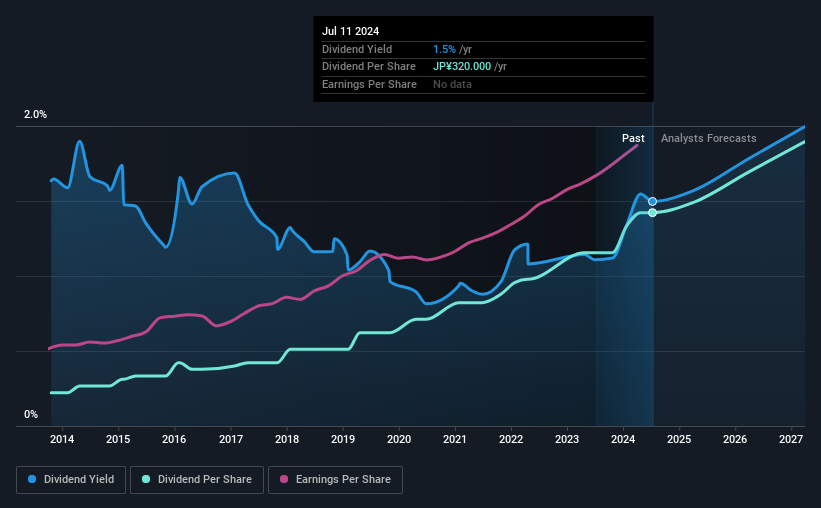Click the Analysts Forecasts label

(x=708, y=138)
